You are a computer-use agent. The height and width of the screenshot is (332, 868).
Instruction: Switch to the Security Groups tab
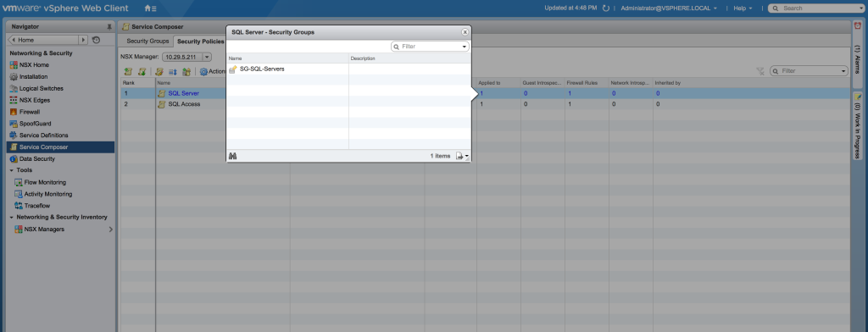[147, 41]
